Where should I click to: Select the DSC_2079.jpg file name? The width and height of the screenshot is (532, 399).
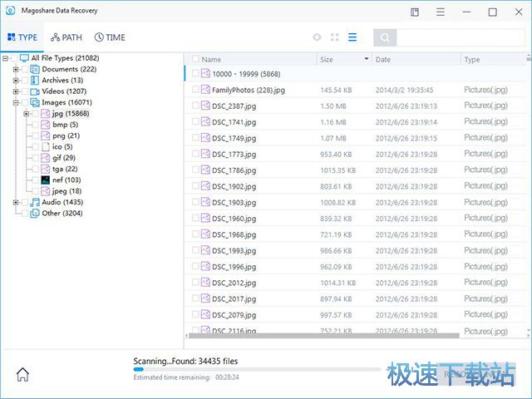point(234,315)
